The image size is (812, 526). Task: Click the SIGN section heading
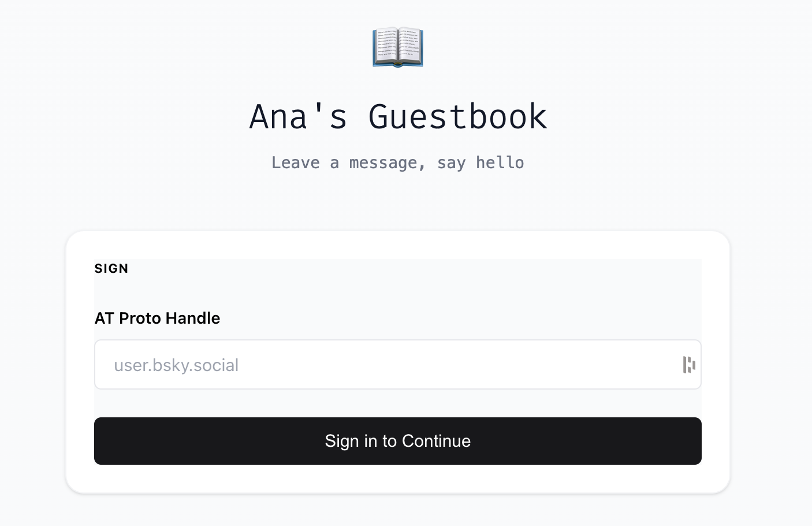tap(111, 269)
